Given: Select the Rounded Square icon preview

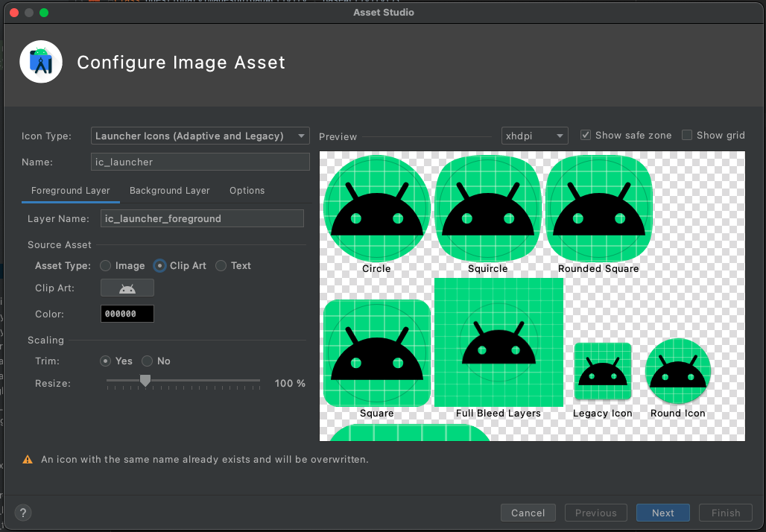Looking at the screenshot, I should tap(599, 209).
